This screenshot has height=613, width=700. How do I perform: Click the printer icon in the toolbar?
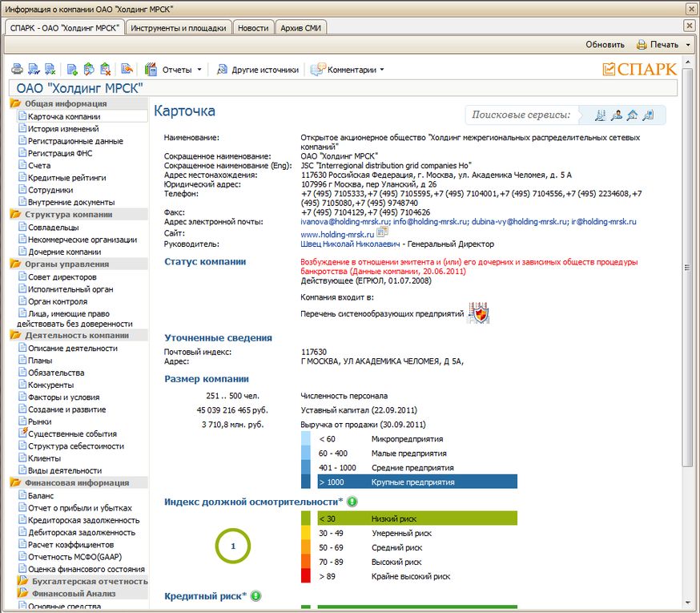coord(17,70)
